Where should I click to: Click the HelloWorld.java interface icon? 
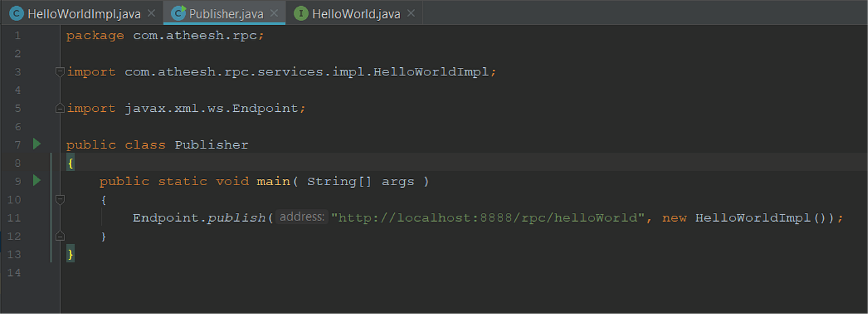pyautogui.click(x=301, y=14)
